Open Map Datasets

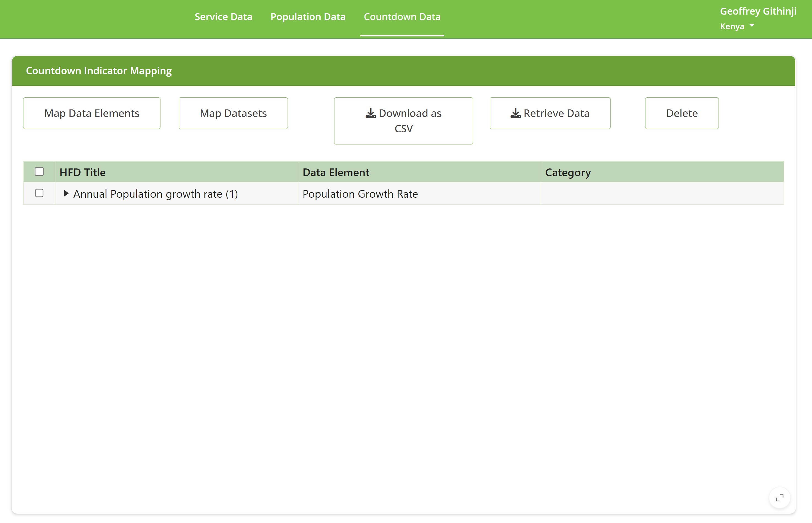click(x=233, y=113)
